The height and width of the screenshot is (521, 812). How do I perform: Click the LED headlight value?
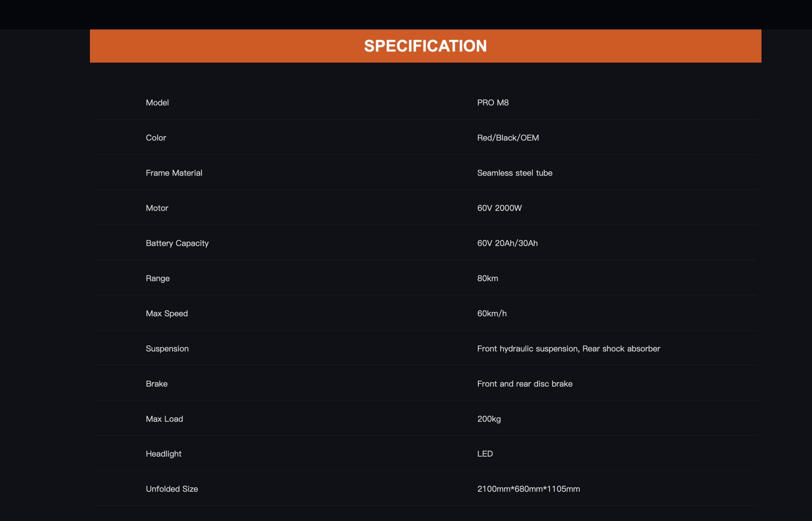pos(485,454)
